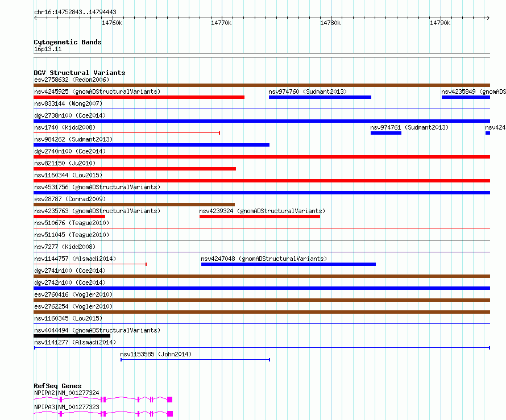
Task: Select variant label nsv4245925 (gnomADStructuralVariants)
Action: coord(97,92)
